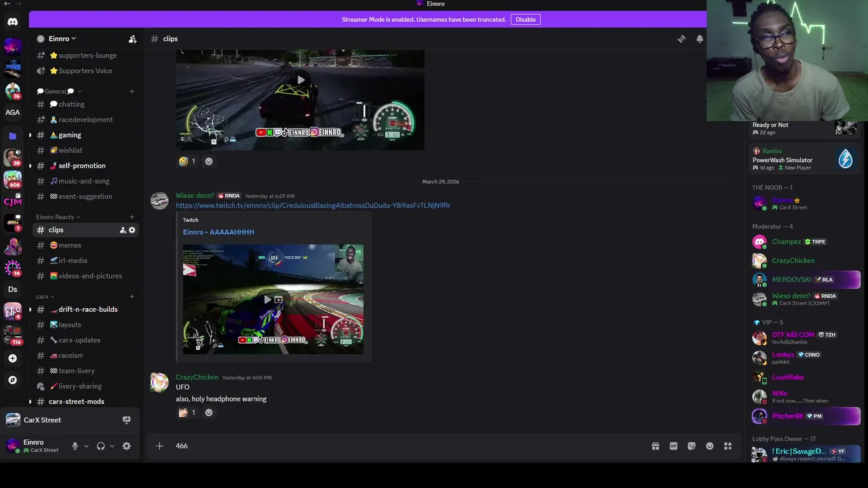Open Discover servers compass icon
The image size is (868, 488).
click(12, 380)
